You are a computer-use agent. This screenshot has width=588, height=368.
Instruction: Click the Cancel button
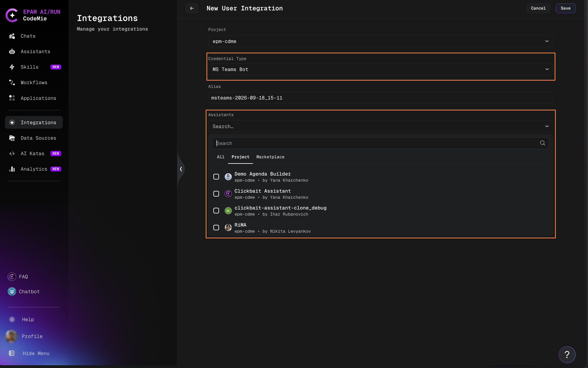click(x=538, y=8)
